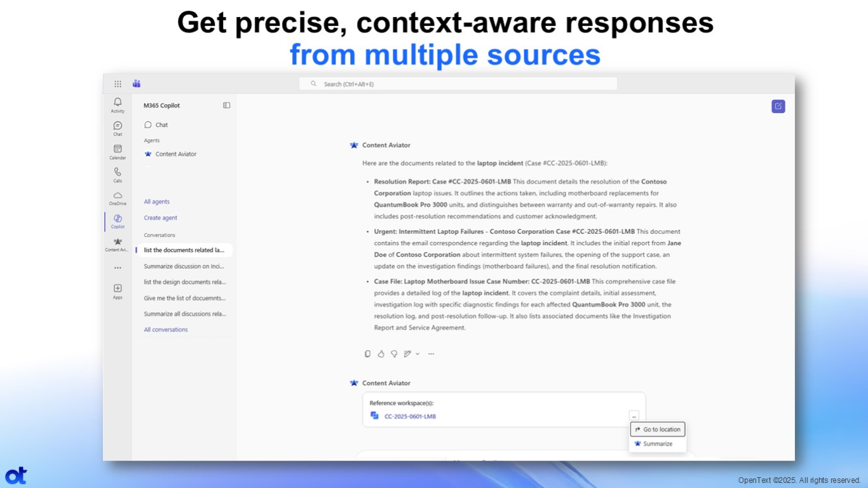Open the All agents link
The width and height of the screenshot is (868, 488).
coord(156,201)
